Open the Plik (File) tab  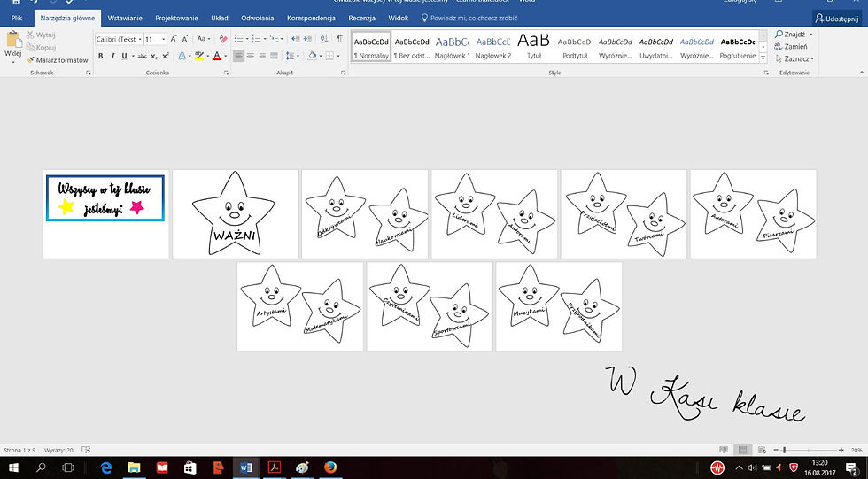click(17, 18)
